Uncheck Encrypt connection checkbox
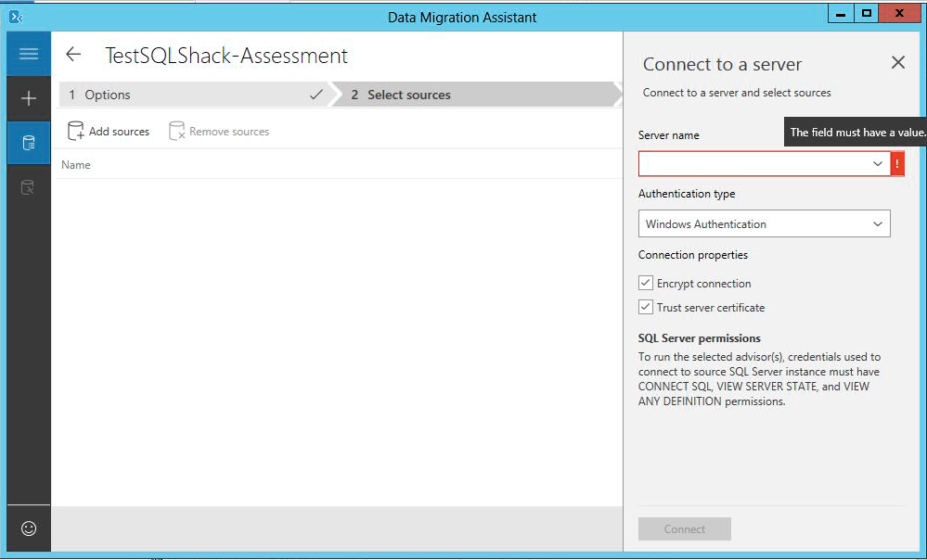 pos(646,284)
